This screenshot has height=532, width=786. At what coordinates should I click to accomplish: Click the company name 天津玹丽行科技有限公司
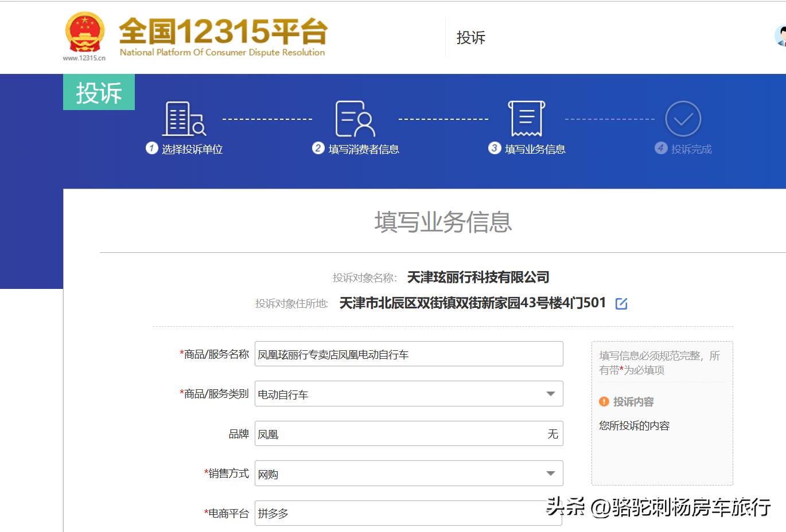[x=478, y=277]
